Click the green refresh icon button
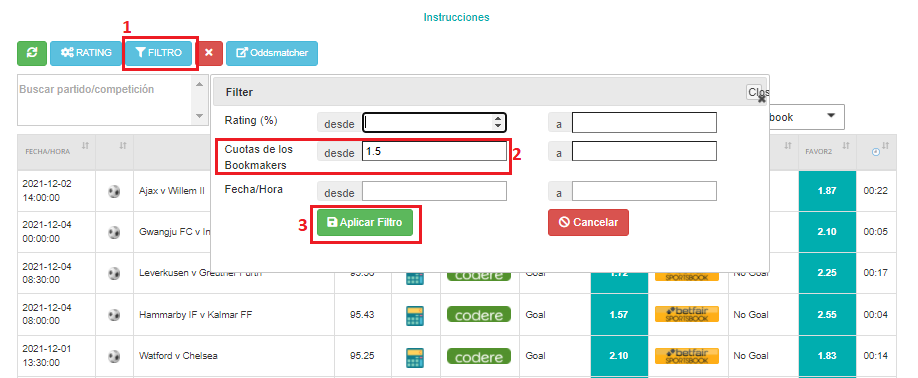 point(32,53)
